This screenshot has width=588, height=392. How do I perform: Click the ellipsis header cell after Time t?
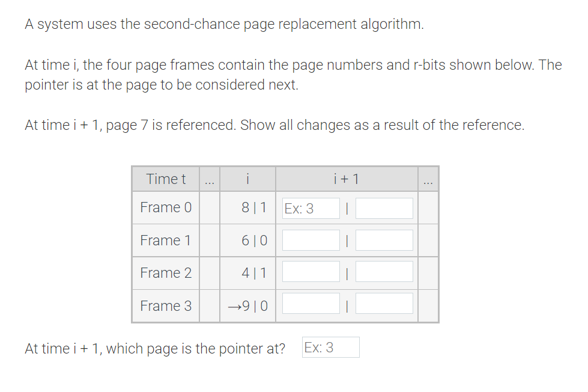coord(210,179)
